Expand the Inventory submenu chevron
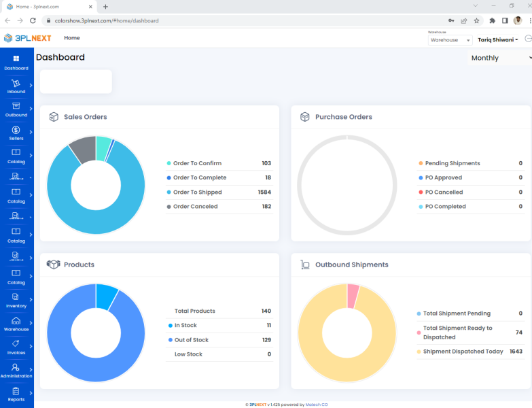Screen dimensions: 532x408 point(31,299)
